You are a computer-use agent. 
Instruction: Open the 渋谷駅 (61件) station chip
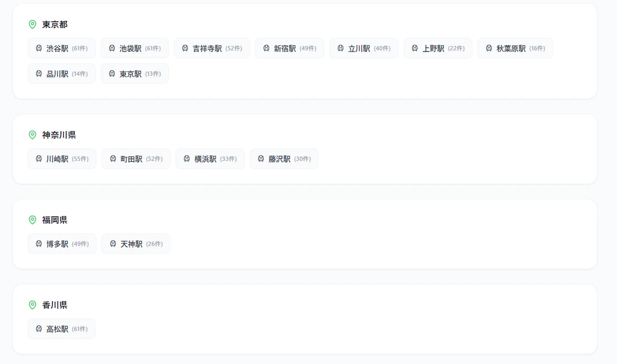coord(62,48)
